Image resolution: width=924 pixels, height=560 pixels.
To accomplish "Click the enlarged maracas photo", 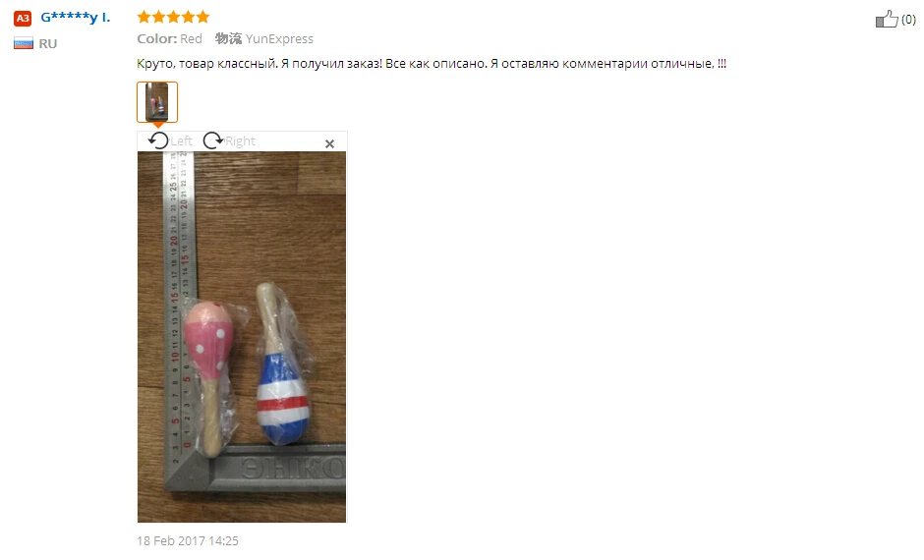I will click(x=242, y=337).
